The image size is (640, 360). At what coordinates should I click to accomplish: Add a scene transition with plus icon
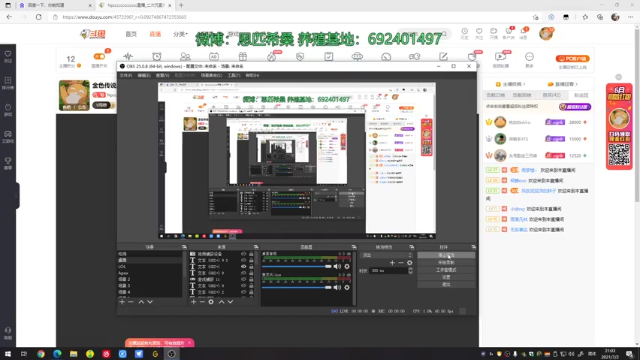point(392,263)
